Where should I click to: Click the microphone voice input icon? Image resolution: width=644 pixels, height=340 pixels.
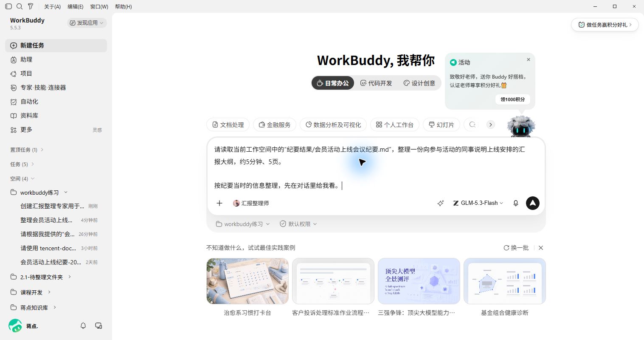(516, 203)
